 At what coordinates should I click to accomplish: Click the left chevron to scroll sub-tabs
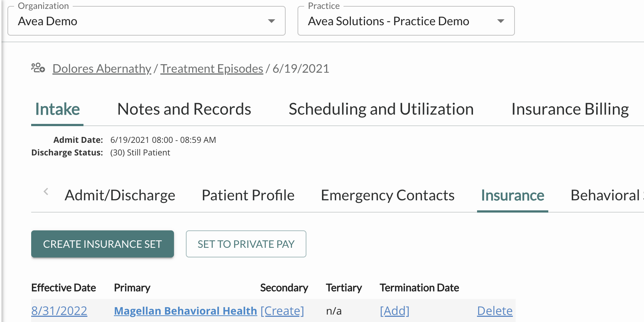click(x=46, y=191)
